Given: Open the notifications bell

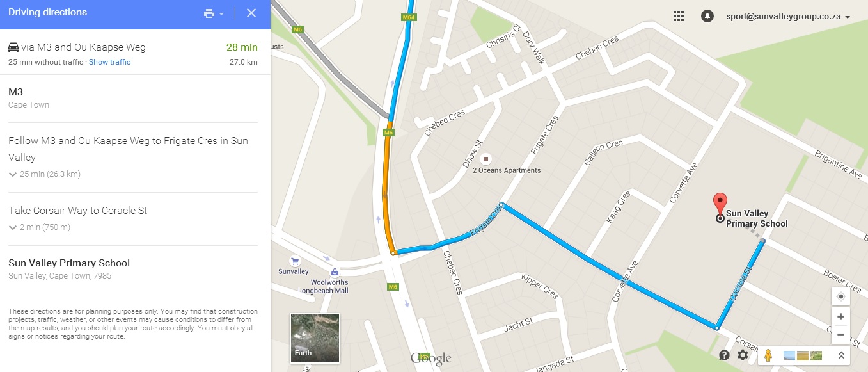Looking at the screenshot, I should click(707, 16).
